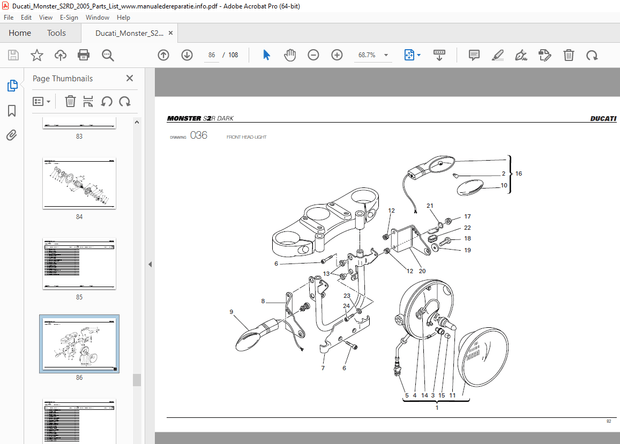Viewport: 620px width, 444px height.
Task: Print the document with printer icon
Action: pyautogui.click(x=83, y=55)
